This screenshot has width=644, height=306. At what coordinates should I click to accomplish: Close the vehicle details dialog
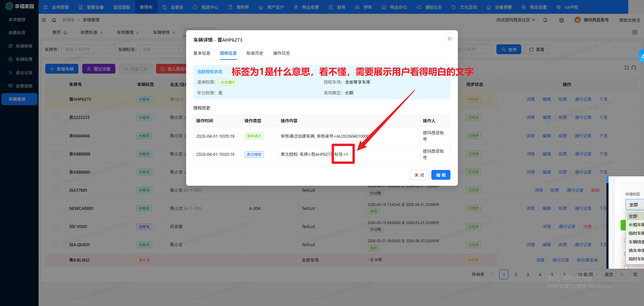(x=449, y=39)
